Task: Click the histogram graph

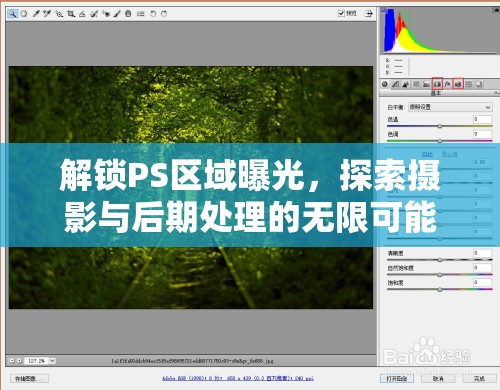Action: [440, 30]
